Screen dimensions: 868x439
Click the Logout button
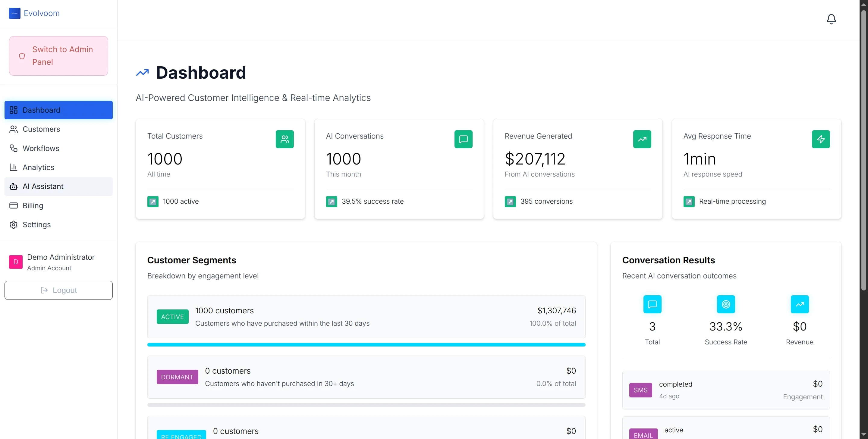click(58, 290)
